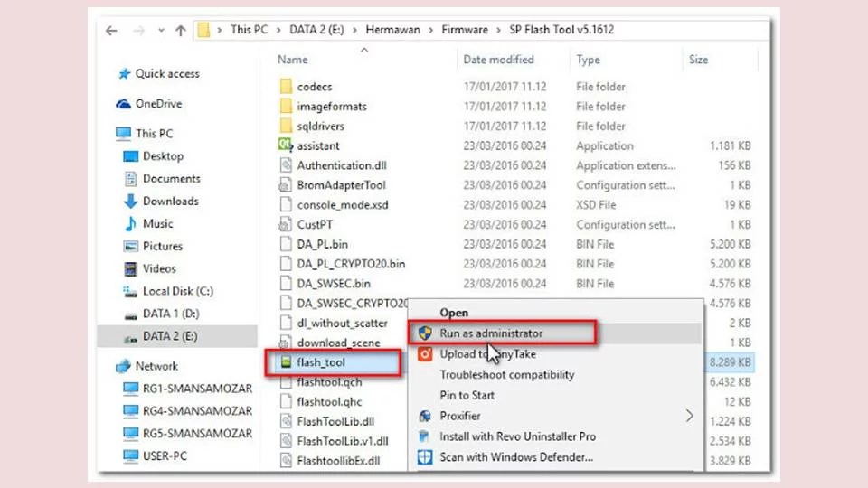Go up one folder level
Screen dimensions: 868x488
[x=181, y=31]
